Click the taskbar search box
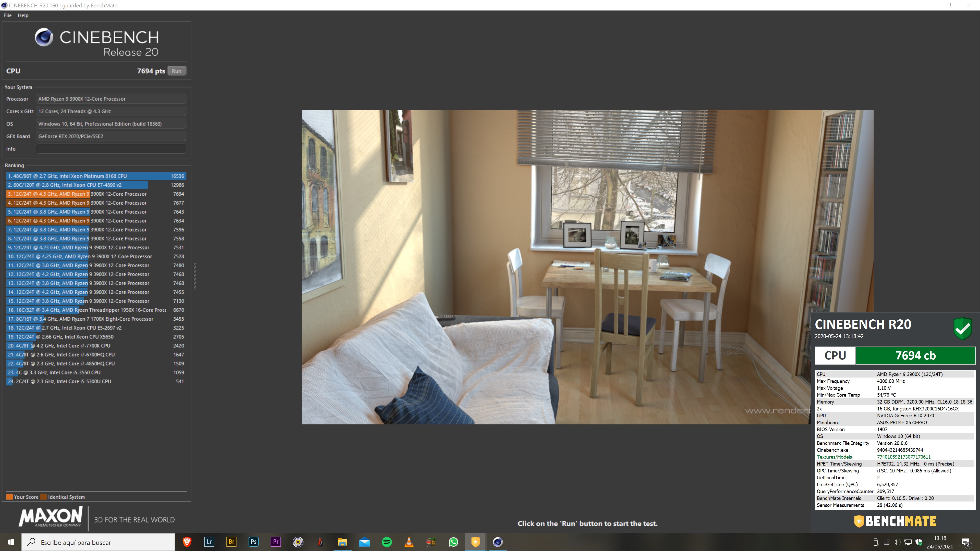This screenshot has width=980, height=551. 98,542
